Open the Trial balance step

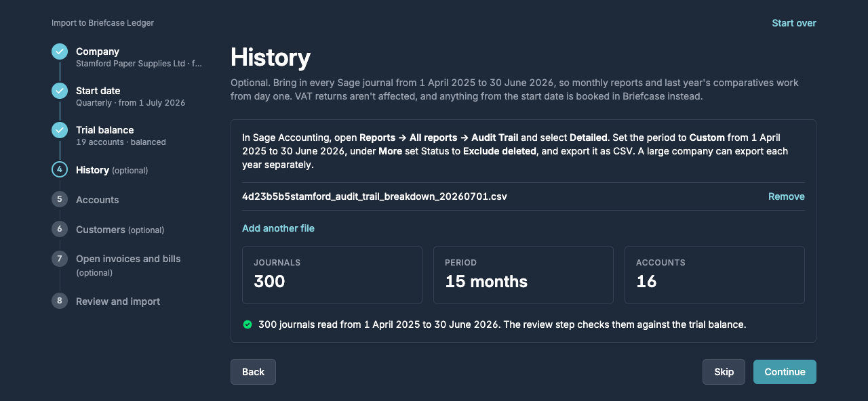(127, 135)
